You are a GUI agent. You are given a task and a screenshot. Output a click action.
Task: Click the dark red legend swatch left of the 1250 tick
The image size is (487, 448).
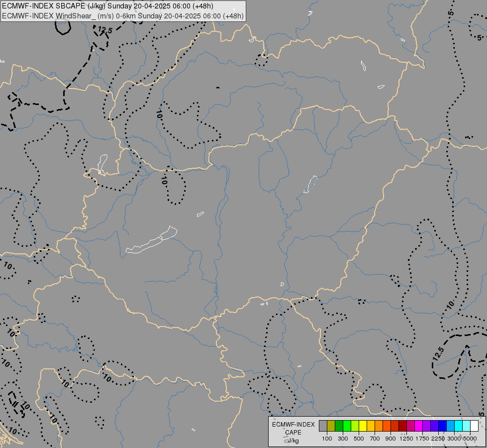[403, 426]
